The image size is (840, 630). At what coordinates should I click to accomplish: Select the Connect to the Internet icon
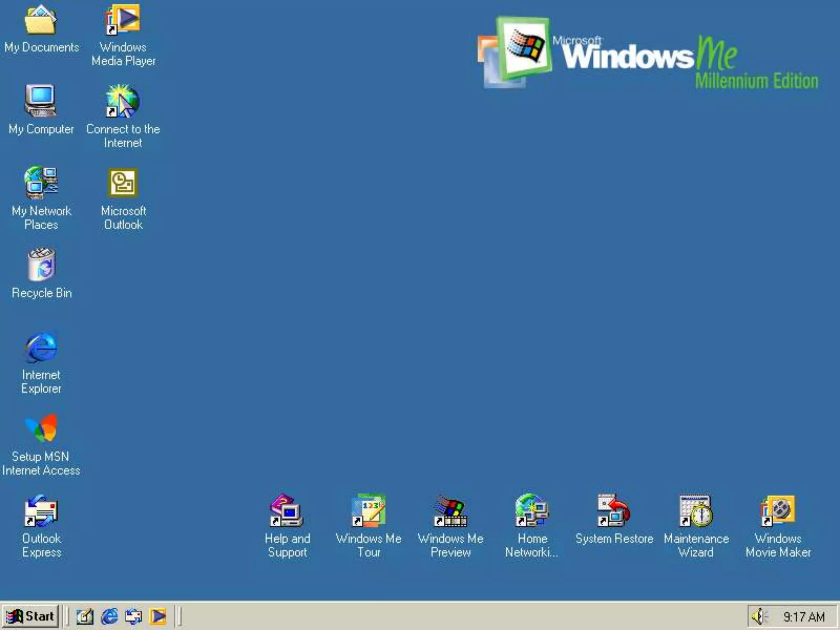123,101
